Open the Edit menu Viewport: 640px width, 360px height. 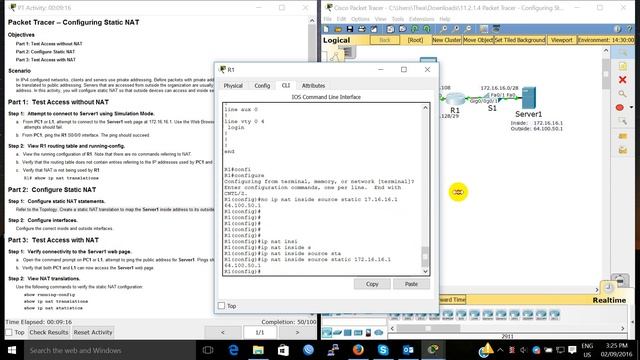click(x=341, y=19)
